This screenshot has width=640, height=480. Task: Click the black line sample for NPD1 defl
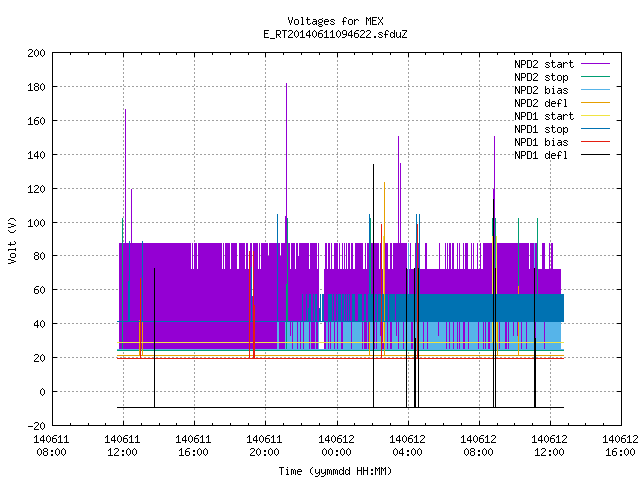tap(595, 155)
